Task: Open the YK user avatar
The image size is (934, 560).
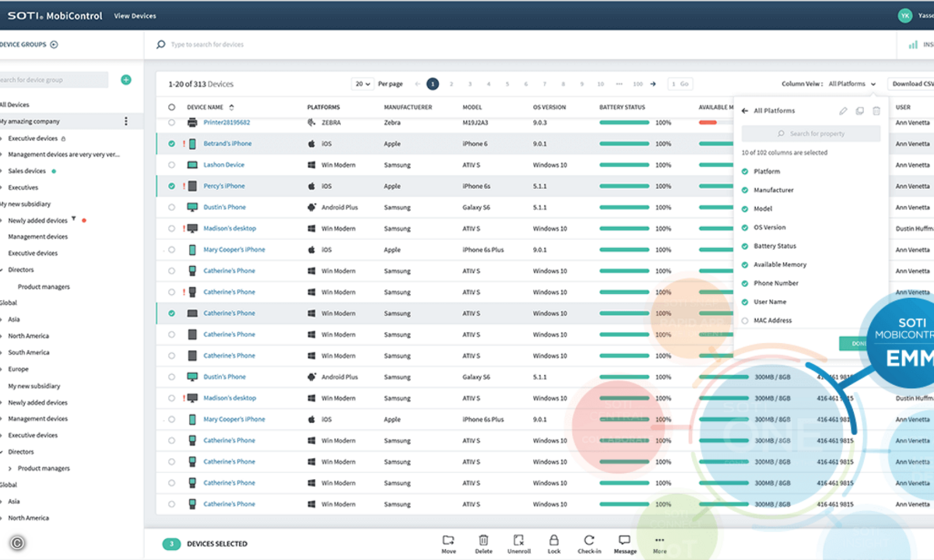Action: pos(905,15)
